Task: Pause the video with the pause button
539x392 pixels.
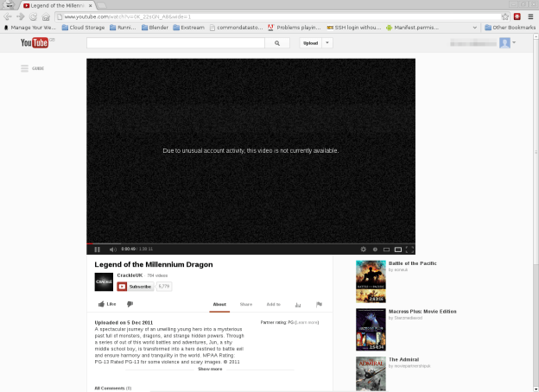Action: (x=98, y=250)
